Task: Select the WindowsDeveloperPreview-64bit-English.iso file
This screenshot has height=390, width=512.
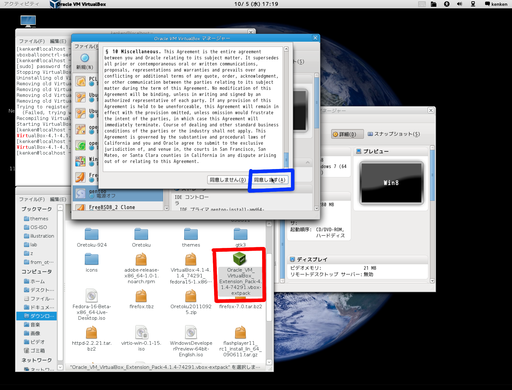Action: (191, 341)
